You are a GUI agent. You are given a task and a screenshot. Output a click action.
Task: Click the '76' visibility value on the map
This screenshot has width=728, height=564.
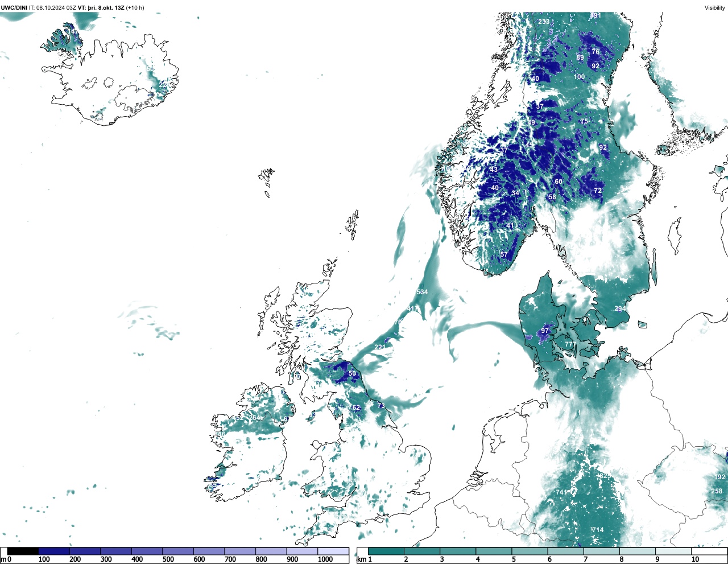click(x=595, y=52)
